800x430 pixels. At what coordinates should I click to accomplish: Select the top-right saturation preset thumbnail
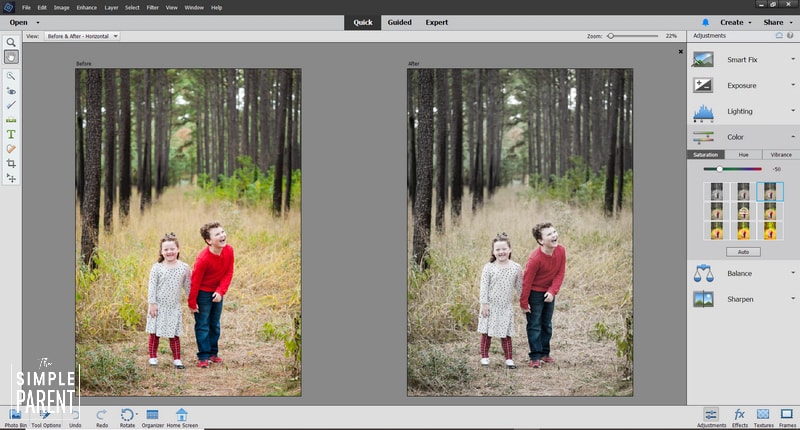pyautogui.click(x=769, y=191)
